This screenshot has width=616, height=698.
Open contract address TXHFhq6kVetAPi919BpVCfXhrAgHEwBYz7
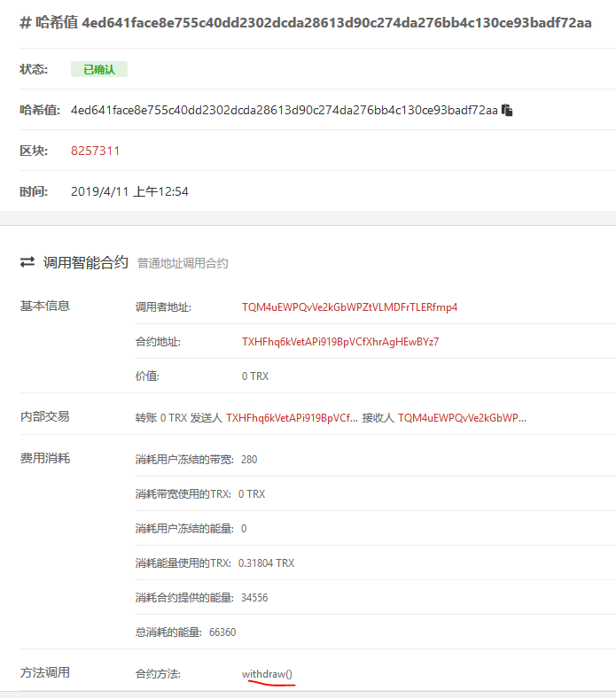[x=340, y=342]
